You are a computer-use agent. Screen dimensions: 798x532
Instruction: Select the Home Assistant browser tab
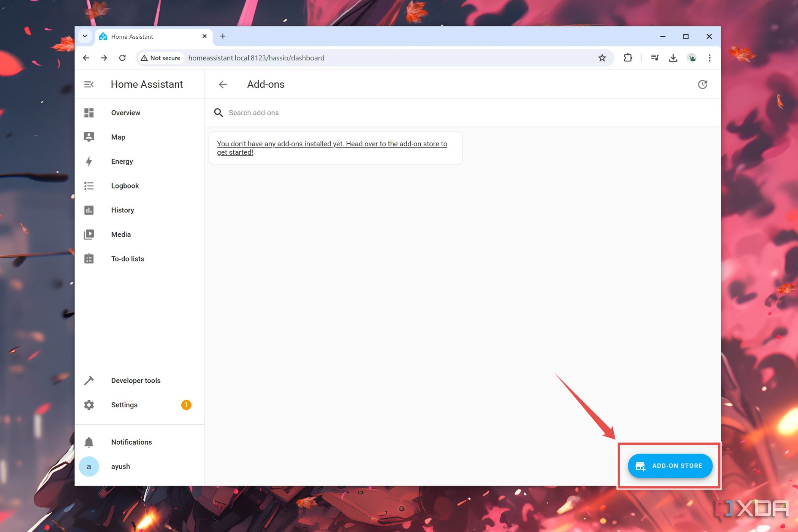click(154, 36)
